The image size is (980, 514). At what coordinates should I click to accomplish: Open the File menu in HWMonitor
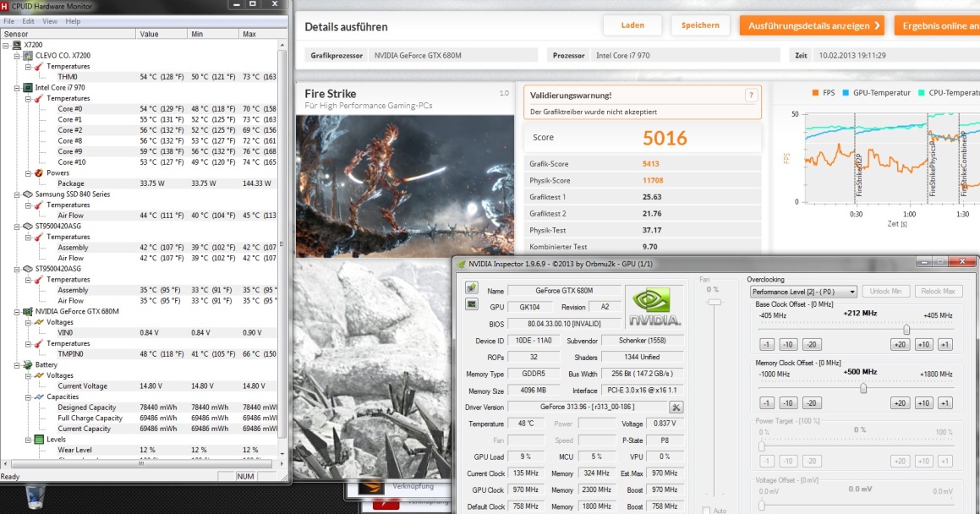coord(8,21)
